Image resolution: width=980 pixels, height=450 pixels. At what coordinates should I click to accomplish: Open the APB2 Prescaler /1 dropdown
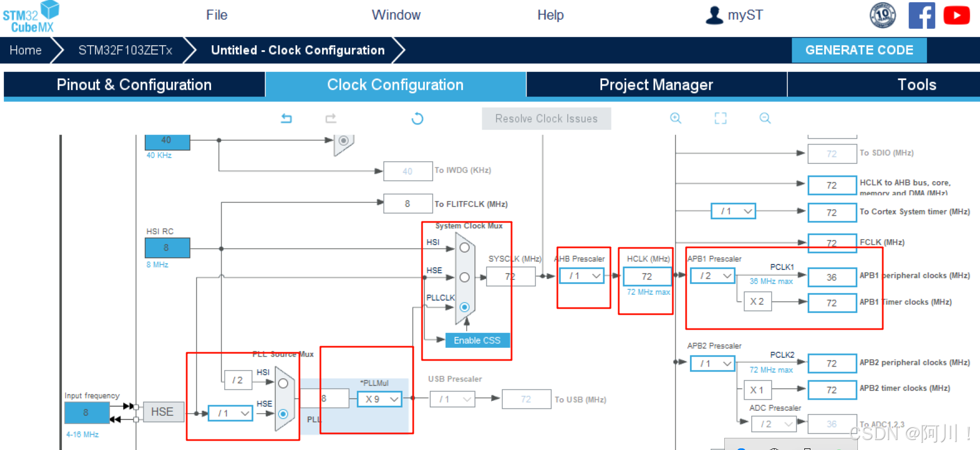713,363
